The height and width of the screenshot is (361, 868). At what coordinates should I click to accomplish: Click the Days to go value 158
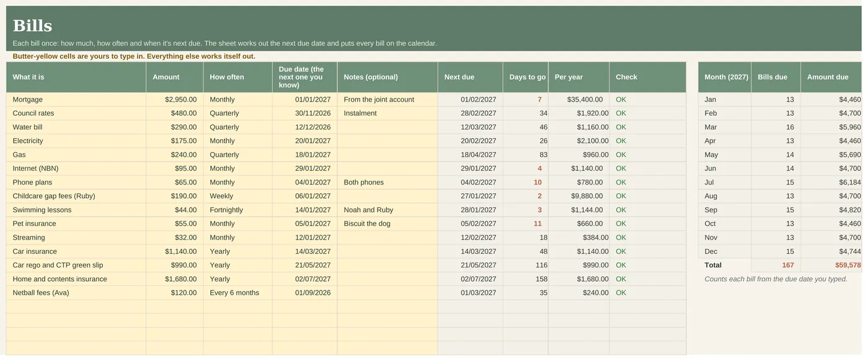(x=525, y=279)
